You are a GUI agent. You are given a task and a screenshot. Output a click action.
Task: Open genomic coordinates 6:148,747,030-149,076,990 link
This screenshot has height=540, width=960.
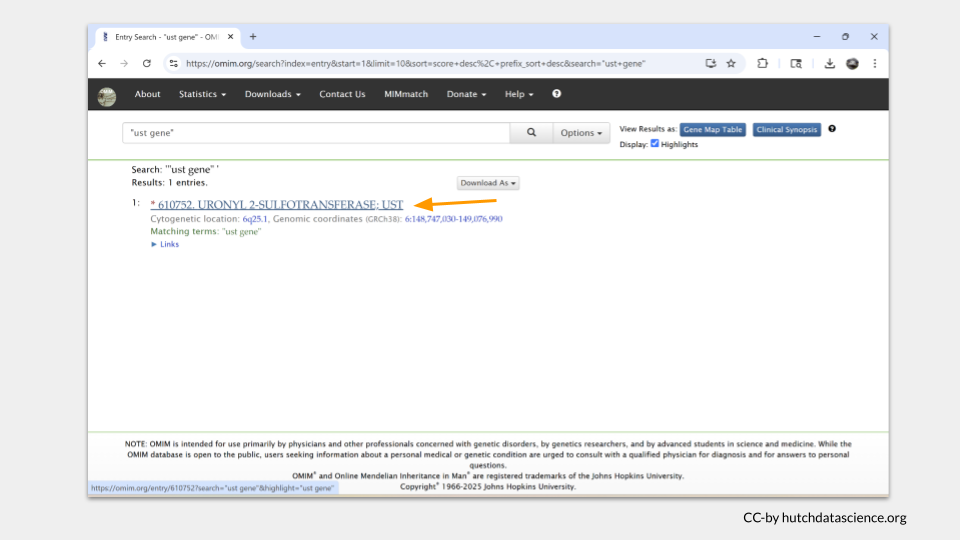pyautogui.click(x=453, y=219)
